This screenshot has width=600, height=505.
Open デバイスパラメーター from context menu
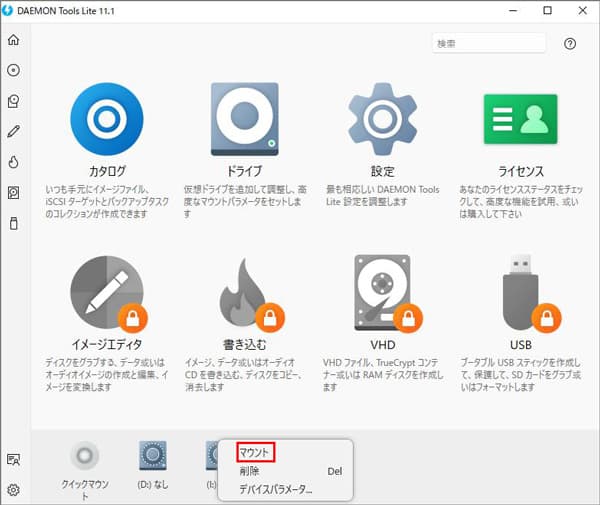coord(275,489)
